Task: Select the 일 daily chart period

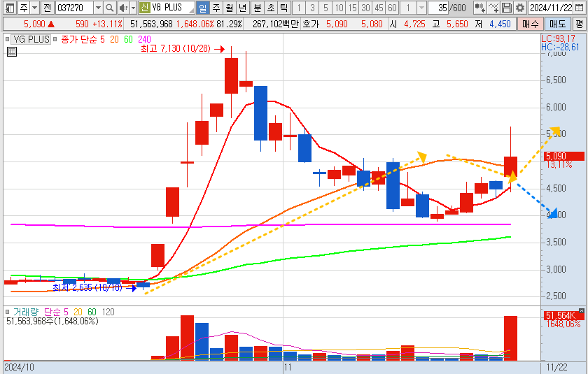Action: pos(203,8)
